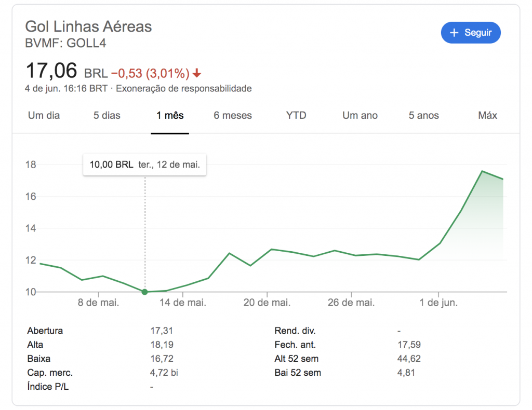Viewport: 532px width, 410px height.
Task: Click the Bai 52 sem value 4,81
Action: pos(406,373)
